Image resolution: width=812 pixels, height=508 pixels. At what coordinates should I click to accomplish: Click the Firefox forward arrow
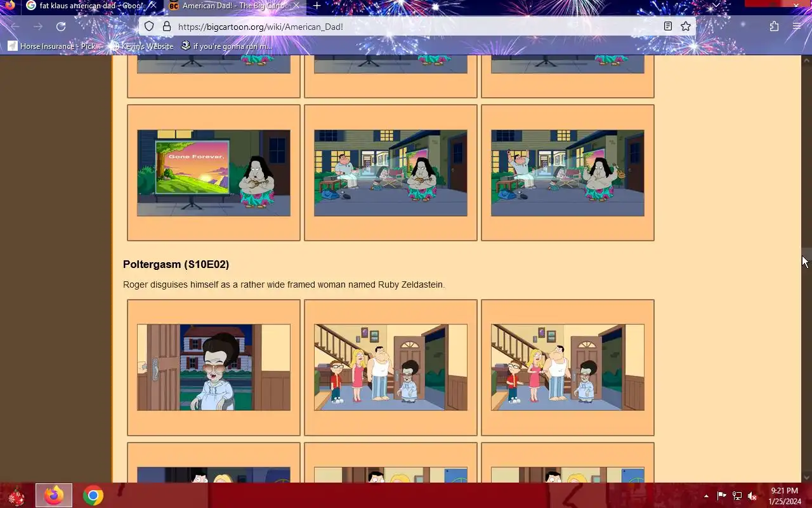[x=38, y=27]
